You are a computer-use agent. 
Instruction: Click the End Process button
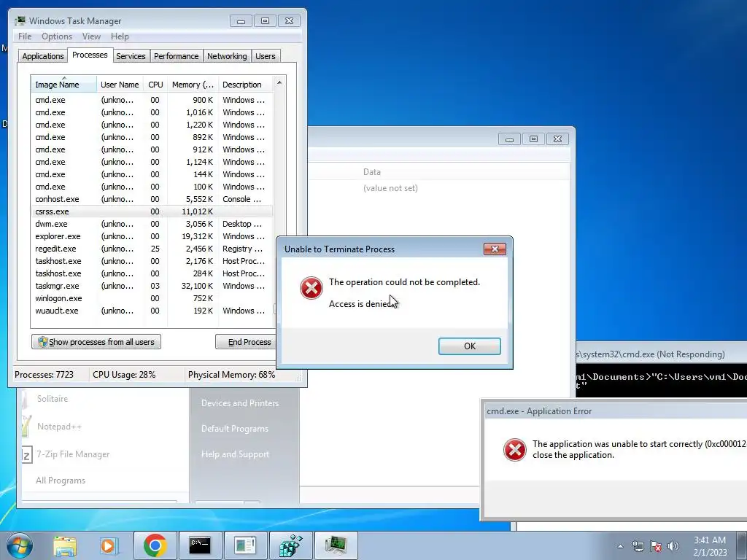[246, 342]
